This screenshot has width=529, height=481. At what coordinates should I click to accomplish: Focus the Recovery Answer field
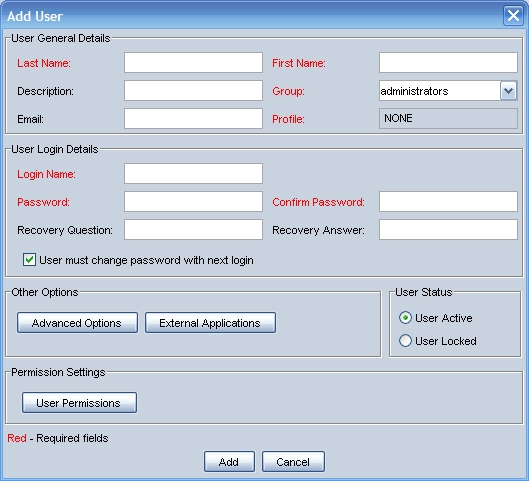pos(448,230)
